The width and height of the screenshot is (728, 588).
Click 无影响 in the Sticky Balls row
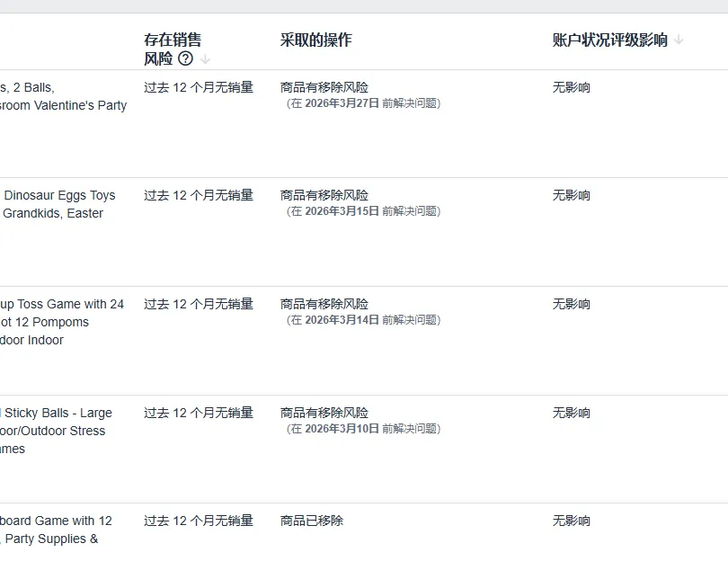(x=571, y=413)
